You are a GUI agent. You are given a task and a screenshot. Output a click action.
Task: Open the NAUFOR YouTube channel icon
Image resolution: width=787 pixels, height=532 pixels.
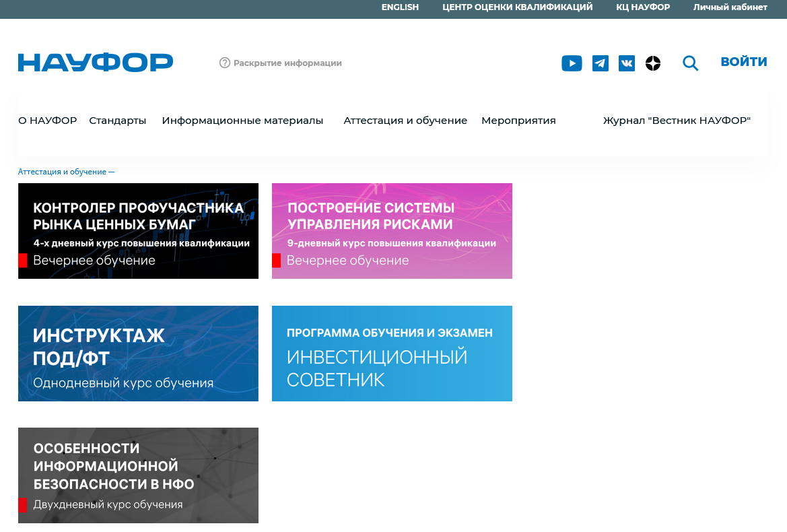pos(572,63)
